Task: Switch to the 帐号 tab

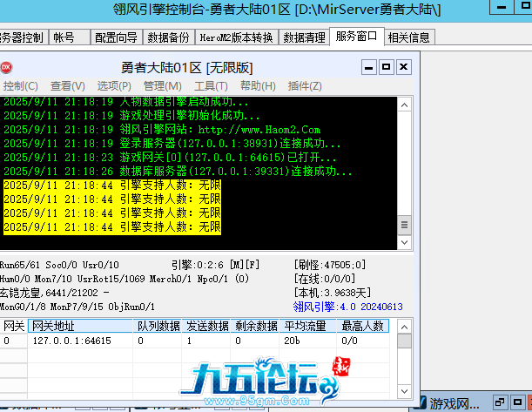Action: coord(70,37)
